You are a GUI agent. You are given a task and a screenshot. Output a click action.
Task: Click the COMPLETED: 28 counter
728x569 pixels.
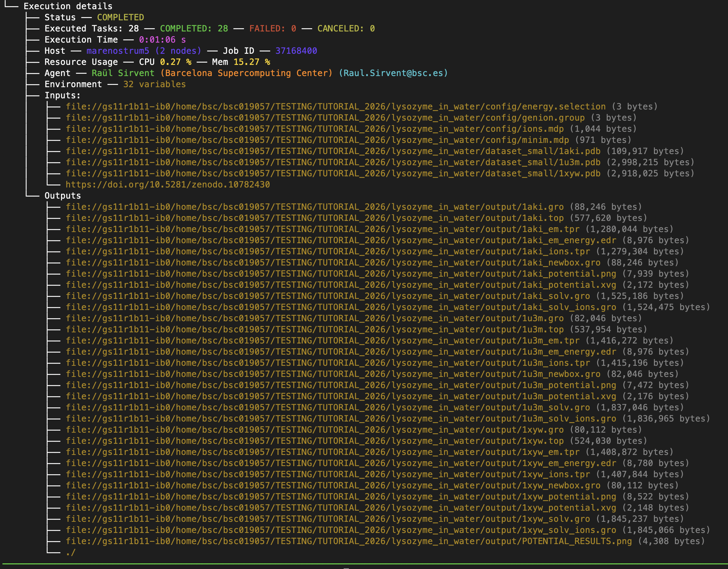point(194,28)
